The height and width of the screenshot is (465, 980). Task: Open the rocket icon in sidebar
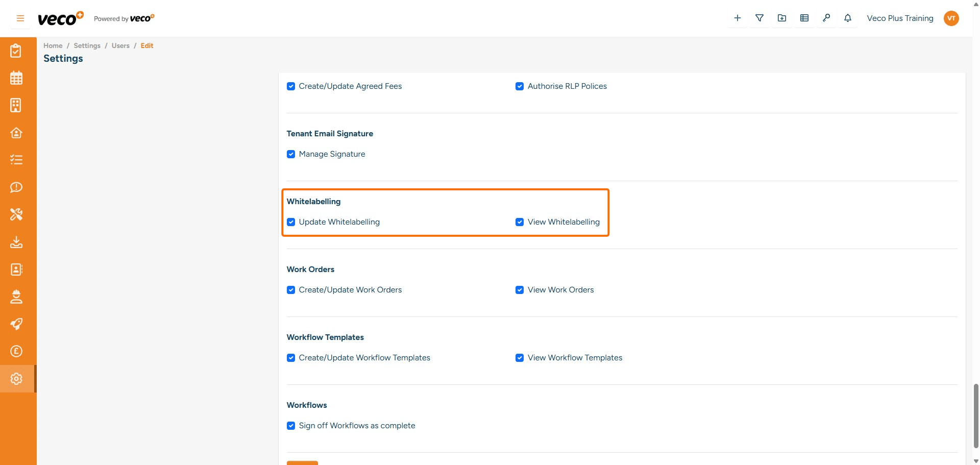click(x=16, y=324)
